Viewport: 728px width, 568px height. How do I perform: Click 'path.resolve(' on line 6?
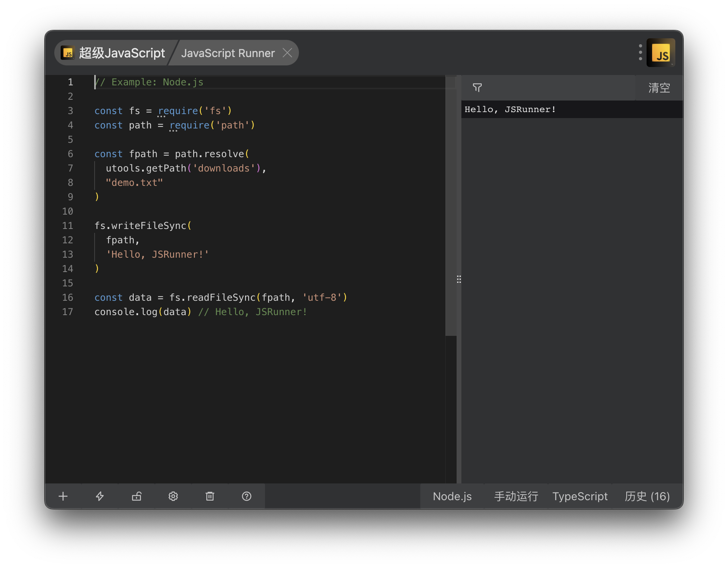[212, 154]
